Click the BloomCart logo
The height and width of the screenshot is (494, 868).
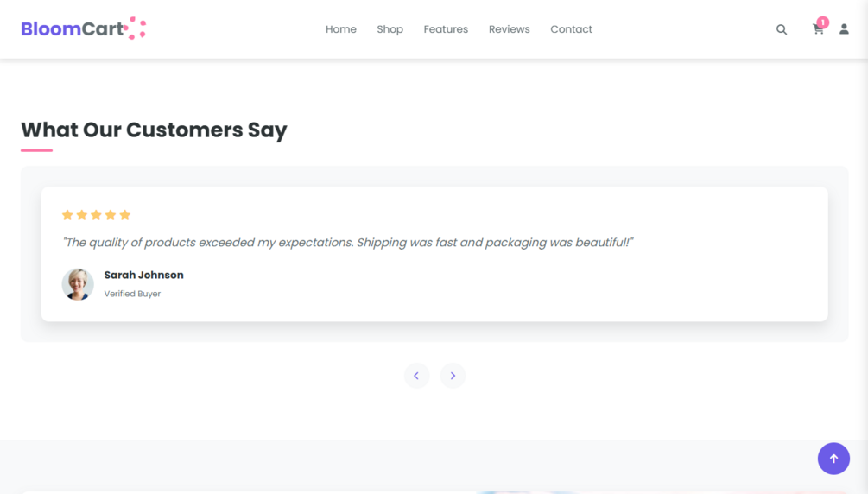(x=84, y=28)
